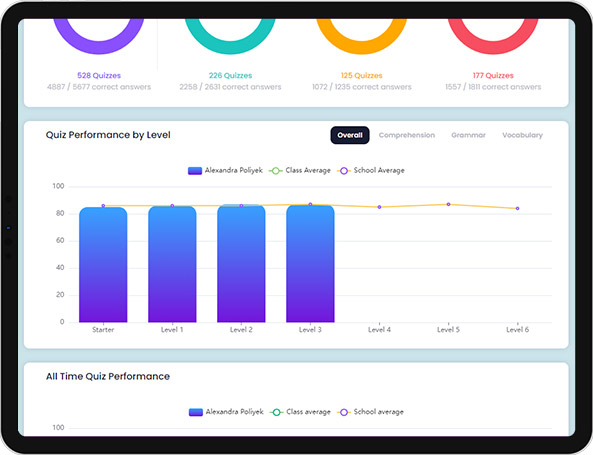
Task: Click the Level 4 axis label
Action: click(379, 329)
